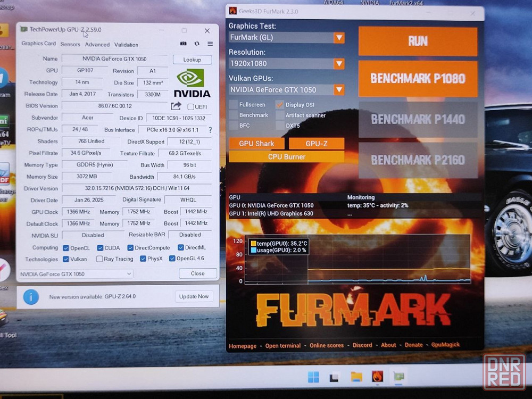532x399 pixels.
Task: Start BENCHMARK P1440
Action: coord(418,119)
